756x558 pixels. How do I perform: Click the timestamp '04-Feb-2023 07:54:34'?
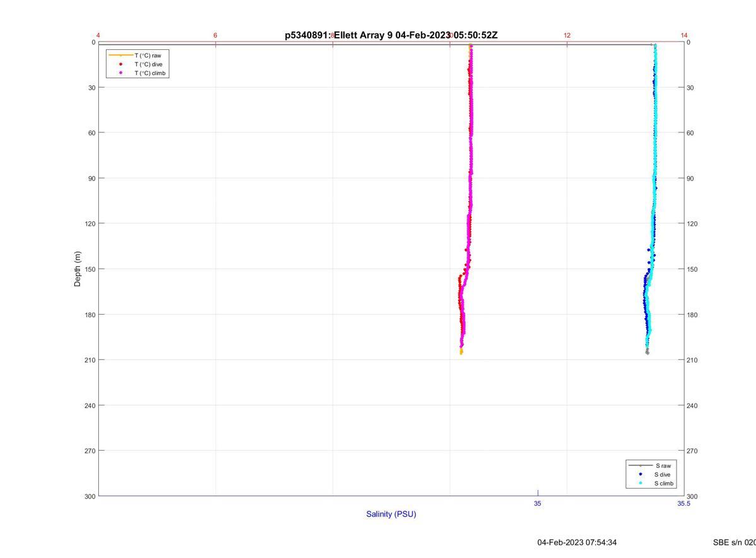[x=577, y=542]
